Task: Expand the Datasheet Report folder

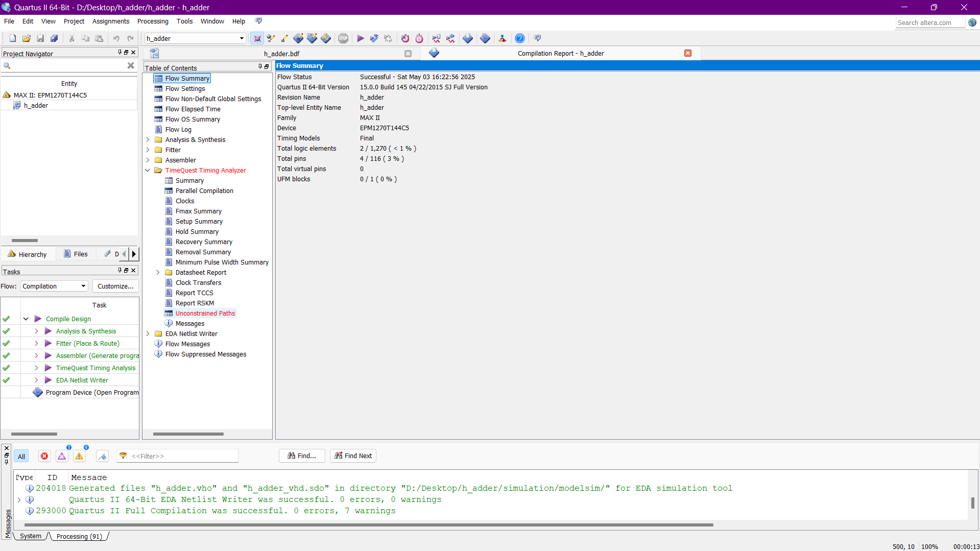Action: (158, 272)
